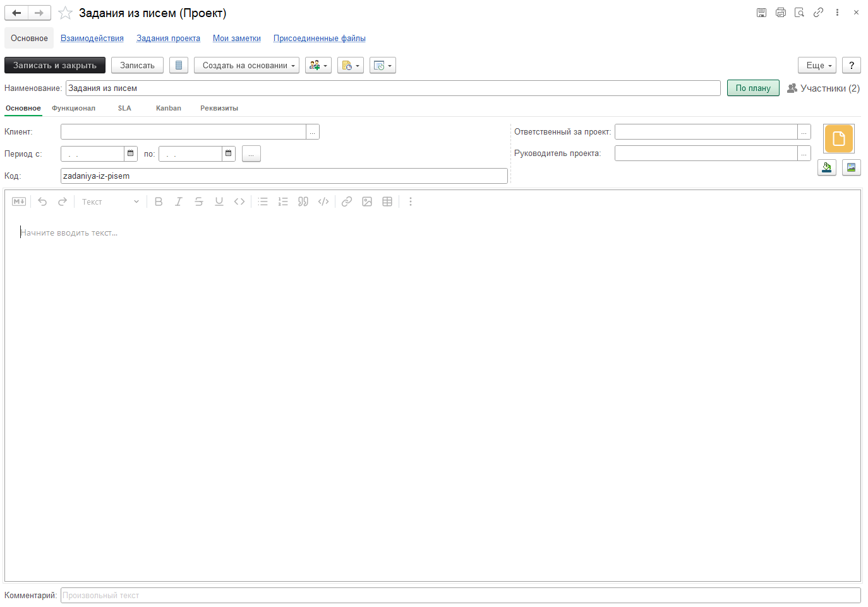Insert a block quote in editor
The height and width of the screenshot is (607, 868).
coord(303,201)
